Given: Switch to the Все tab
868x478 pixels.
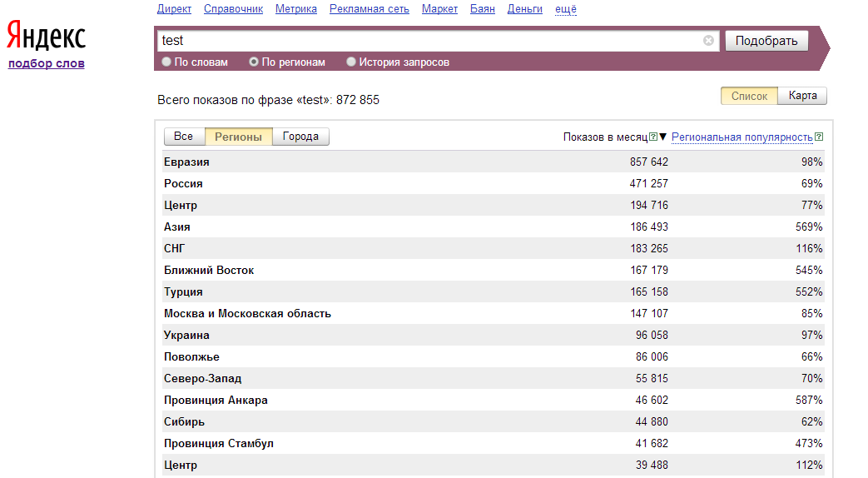Looking at the screenshot, I should (x=184, y=137).
